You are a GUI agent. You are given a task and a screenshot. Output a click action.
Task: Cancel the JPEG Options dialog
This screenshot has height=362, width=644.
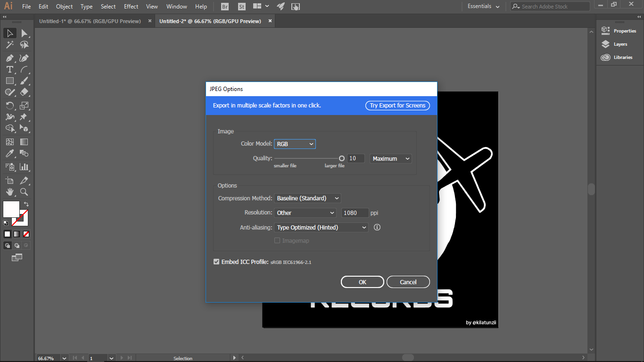pos(408,282)
